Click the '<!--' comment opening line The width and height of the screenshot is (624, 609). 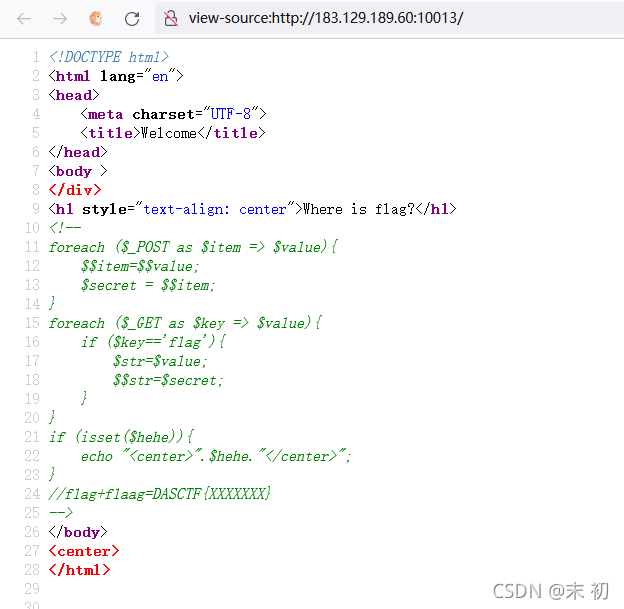click(65, 228)
